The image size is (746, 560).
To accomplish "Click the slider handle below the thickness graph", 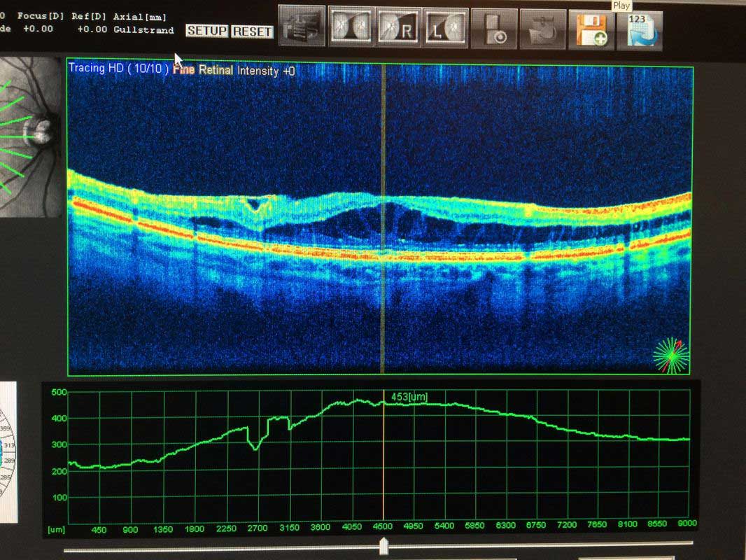I will coord(383,545).
